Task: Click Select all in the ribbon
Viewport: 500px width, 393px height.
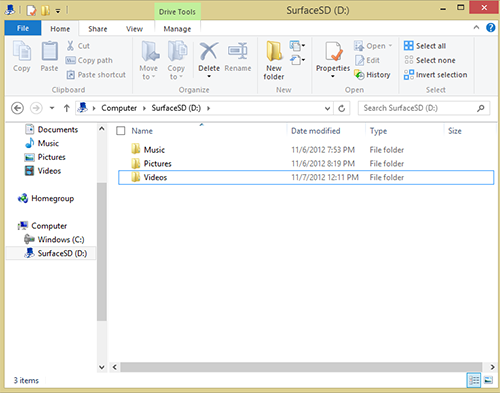Action: coord(425,46)
